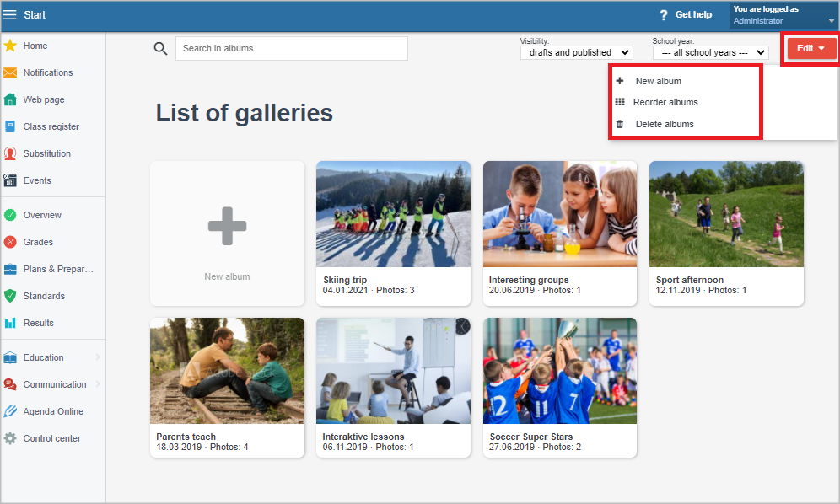Click the Agenda Online pen icon

pos(10,410)
